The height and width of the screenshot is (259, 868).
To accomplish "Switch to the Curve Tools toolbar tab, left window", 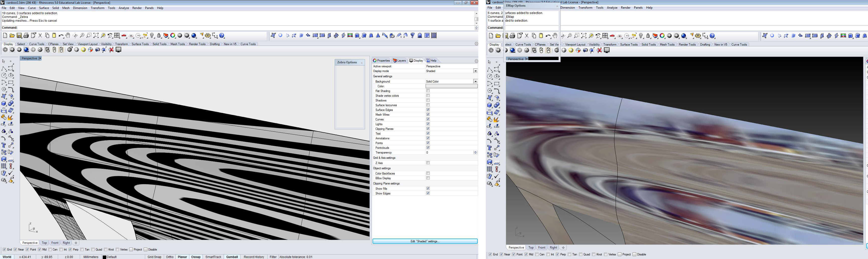I will (36, 44).
